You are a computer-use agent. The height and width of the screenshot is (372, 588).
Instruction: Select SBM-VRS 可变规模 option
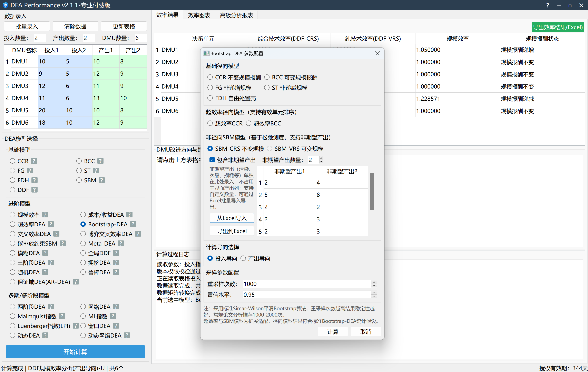point(295,148)
